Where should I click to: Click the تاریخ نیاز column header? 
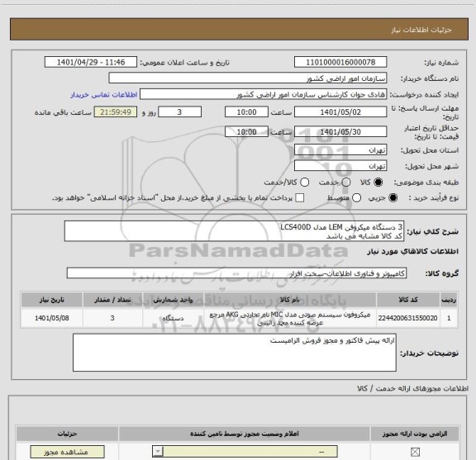tap(51, 300)
